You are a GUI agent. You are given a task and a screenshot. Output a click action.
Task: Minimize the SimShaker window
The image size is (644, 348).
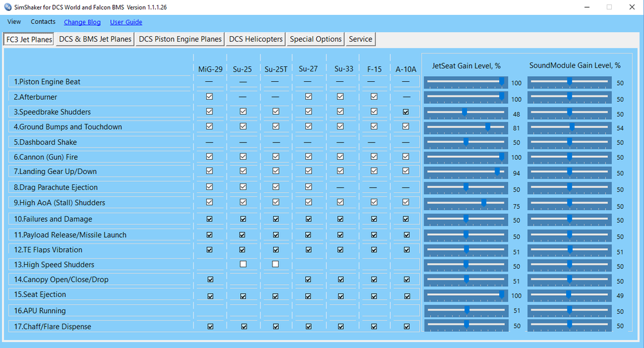587,7
